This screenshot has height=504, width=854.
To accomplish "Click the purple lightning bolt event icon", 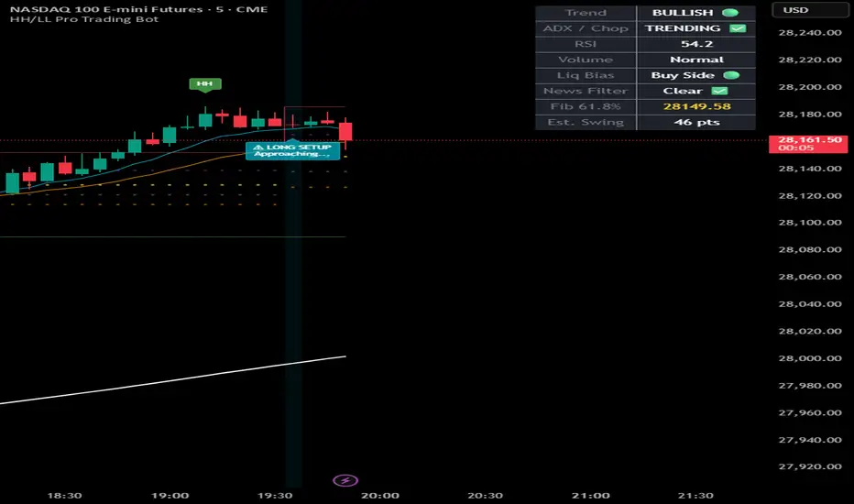I will [345, 480].
